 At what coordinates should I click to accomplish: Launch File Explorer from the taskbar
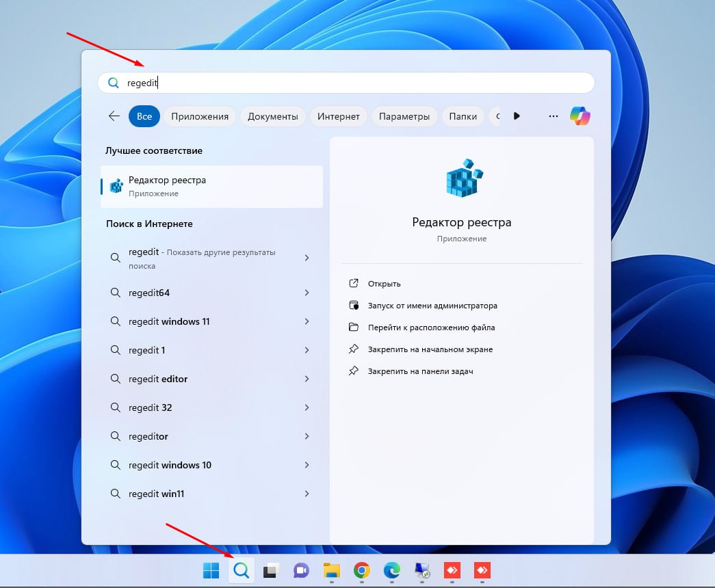pos(332,570)
